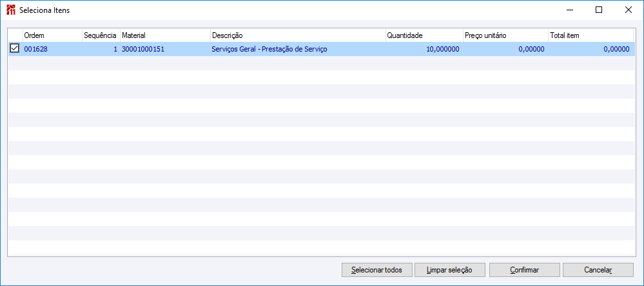This screenshot has width=644, height=286.
Task: Confirm the item selection
Action: (x=524, y=270)
